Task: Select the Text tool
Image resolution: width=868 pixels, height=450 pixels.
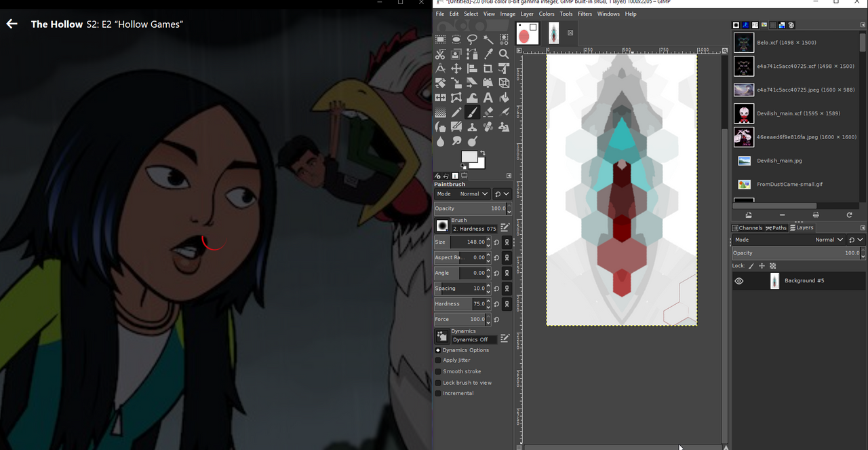Action: [x=488, y=98]
